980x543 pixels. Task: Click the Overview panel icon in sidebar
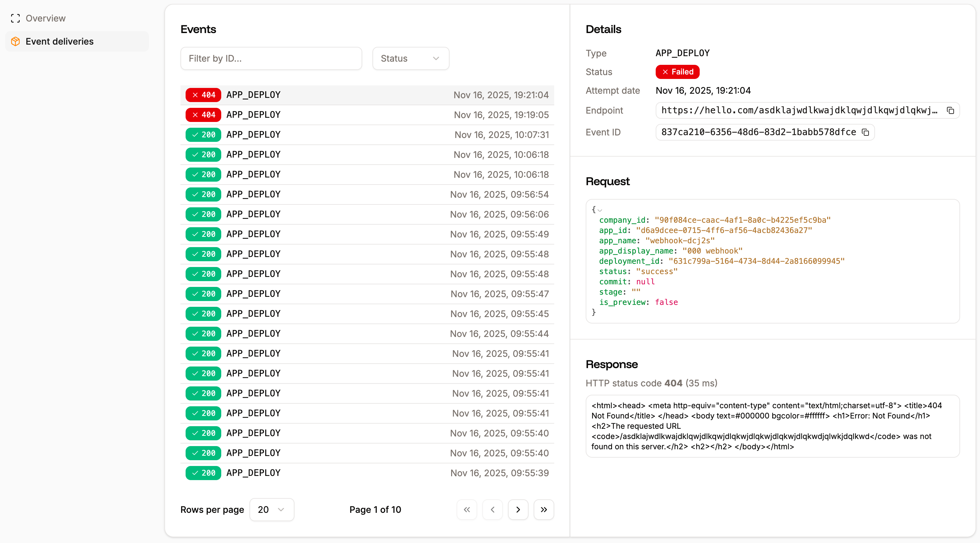click(x=15, y=18)
